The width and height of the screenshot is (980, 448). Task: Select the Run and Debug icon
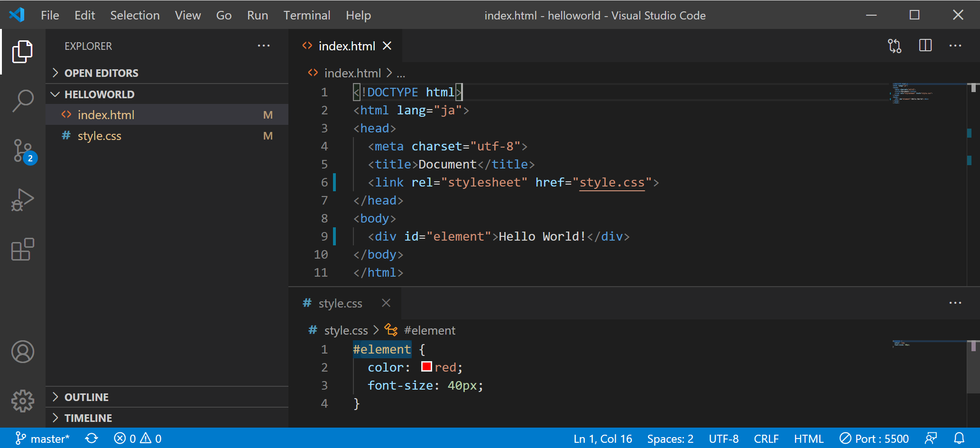pyautogui.click(x=22, y=199)
